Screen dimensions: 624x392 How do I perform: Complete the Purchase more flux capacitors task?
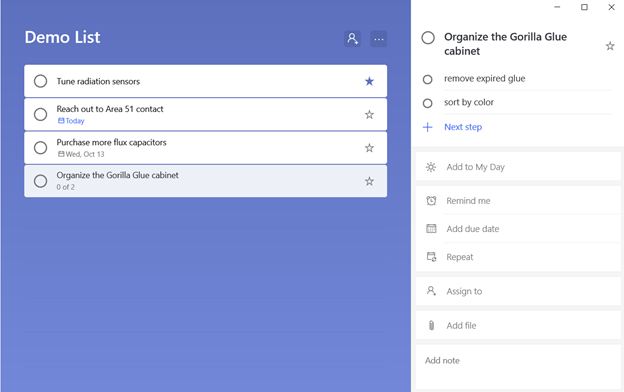pos(40,148)
